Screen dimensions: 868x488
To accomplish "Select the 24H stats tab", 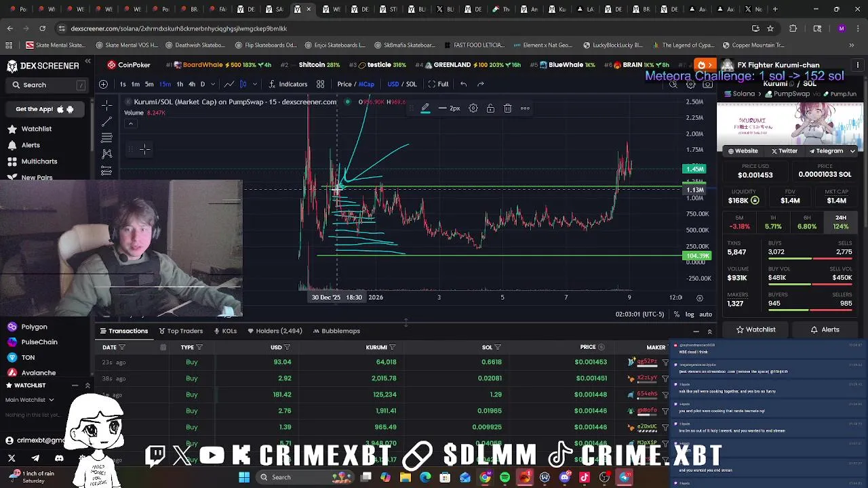I will click(x=841, y=222).
